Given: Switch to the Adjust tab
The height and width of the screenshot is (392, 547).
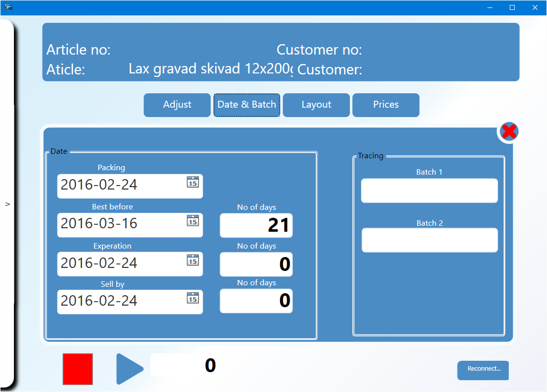Looking at the screenshot, I should (177, 105).
